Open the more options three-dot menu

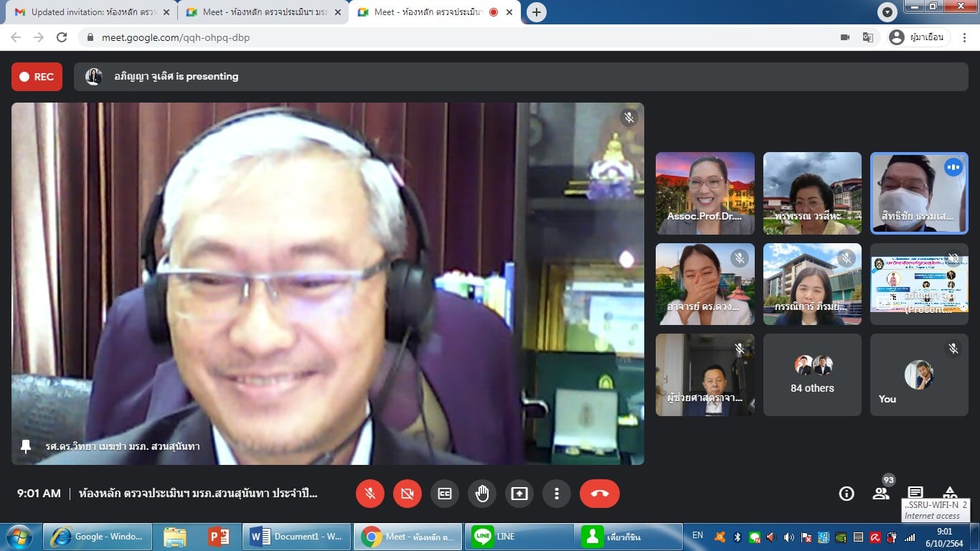(557, 494)
